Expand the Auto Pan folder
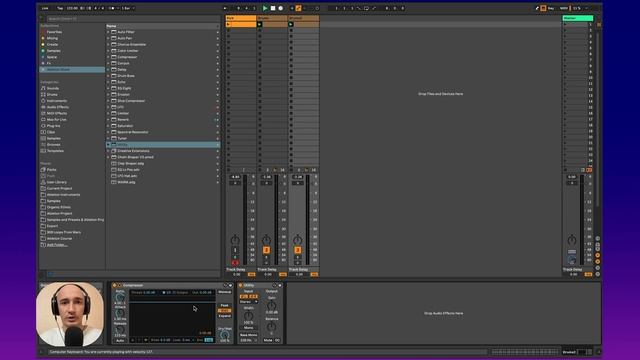The height and width of the screenshot is (360, 640). 109,38
